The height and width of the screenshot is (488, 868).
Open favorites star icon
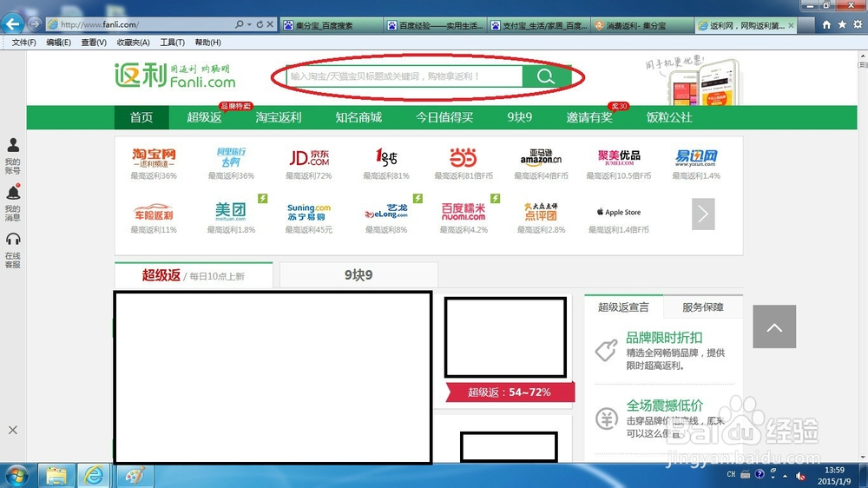tap(842, 24)
